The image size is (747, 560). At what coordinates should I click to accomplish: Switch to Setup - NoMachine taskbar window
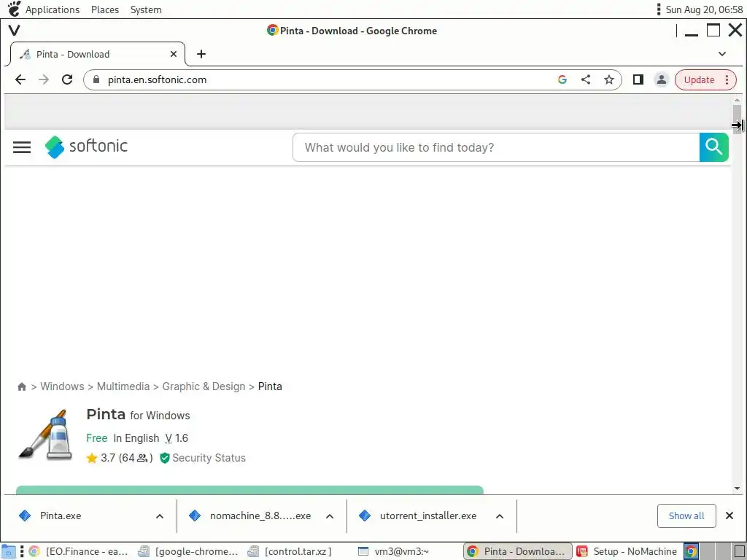(627, 551)
